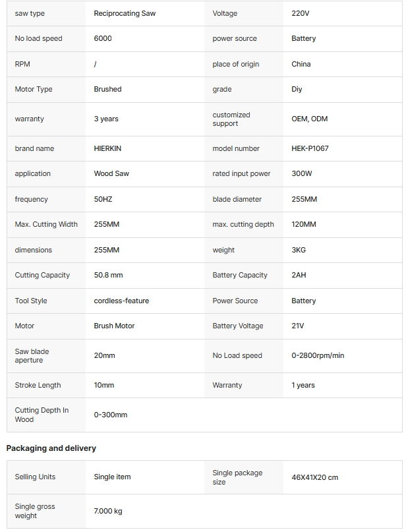Click the 'rated input power' label

click(241, 173)
